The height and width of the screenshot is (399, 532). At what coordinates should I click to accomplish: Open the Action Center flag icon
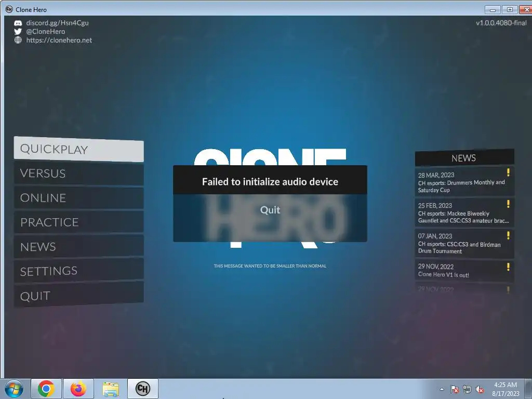(455, 389)
